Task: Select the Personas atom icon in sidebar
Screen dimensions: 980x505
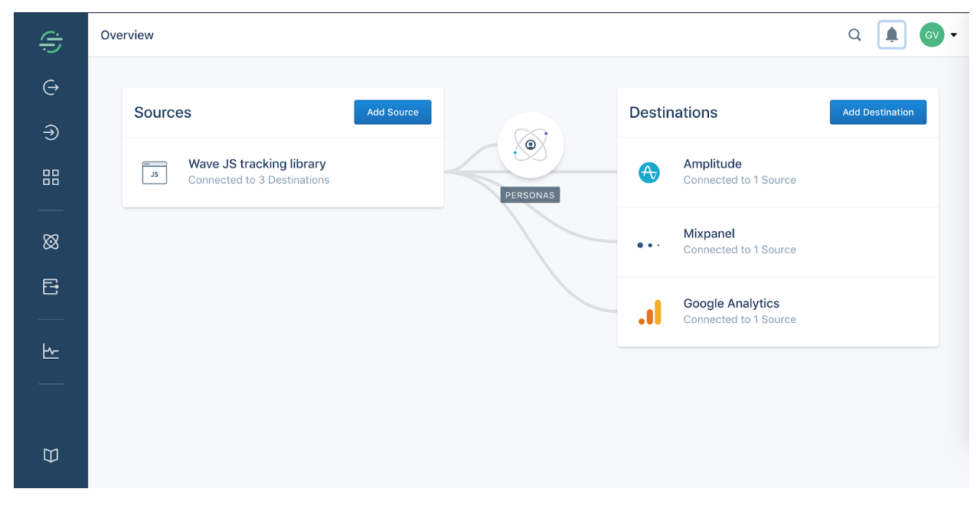Action: coord(51,242)
